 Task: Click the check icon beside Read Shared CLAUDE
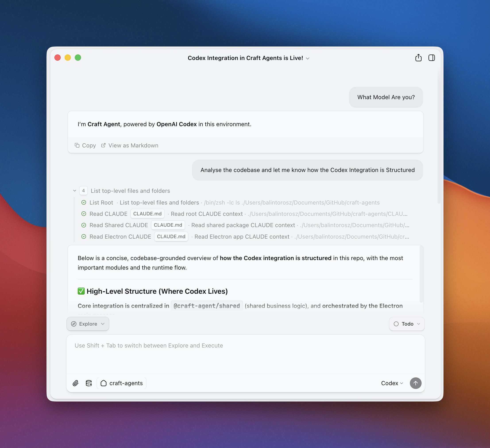(84, 225)
